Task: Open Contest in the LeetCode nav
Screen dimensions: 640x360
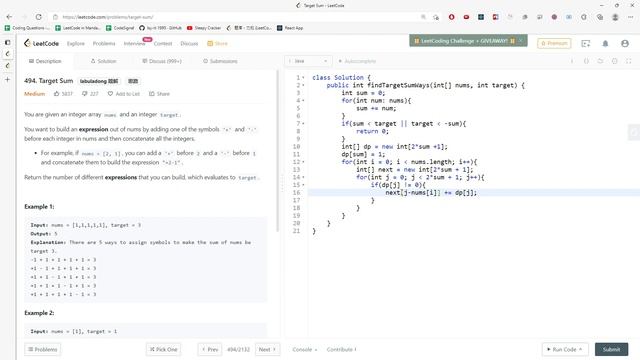Action: 163,43
